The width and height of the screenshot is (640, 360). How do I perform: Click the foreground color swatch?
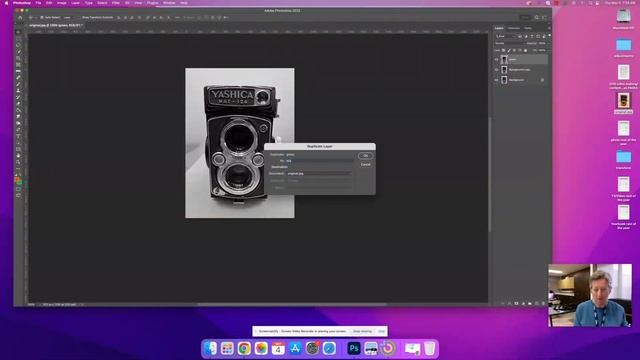17,179
